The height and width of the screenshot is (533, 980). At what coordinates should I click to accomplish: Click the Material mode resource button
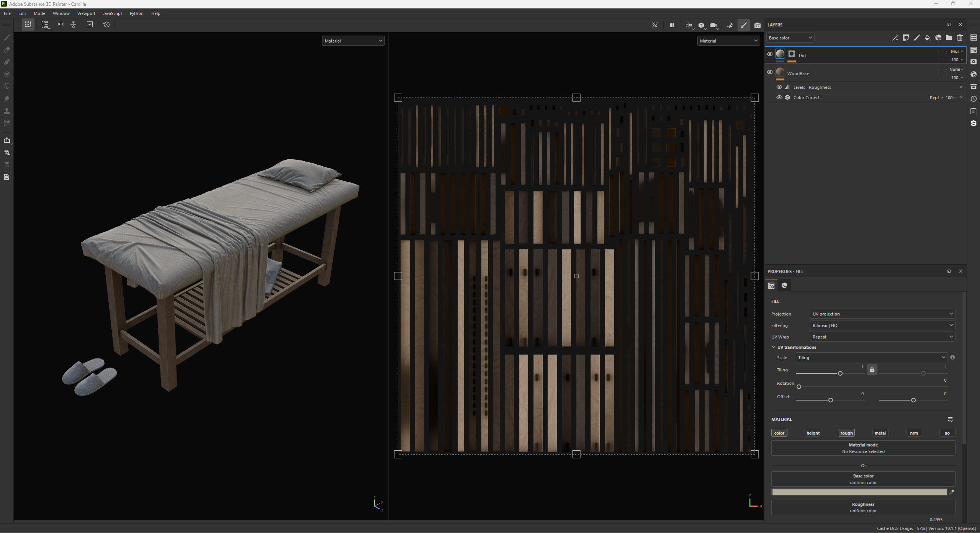coord(863,448)
